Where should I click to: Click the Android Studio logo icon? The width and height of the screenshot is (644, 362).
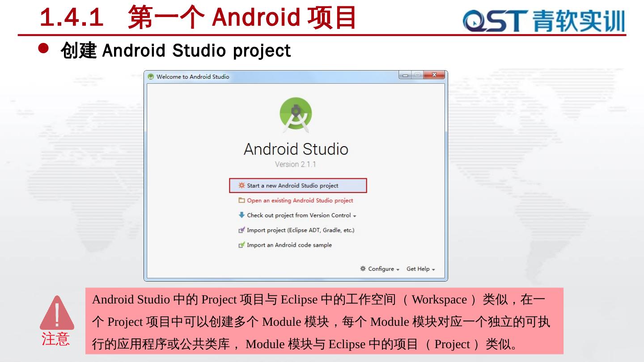(x=296, y=115)
